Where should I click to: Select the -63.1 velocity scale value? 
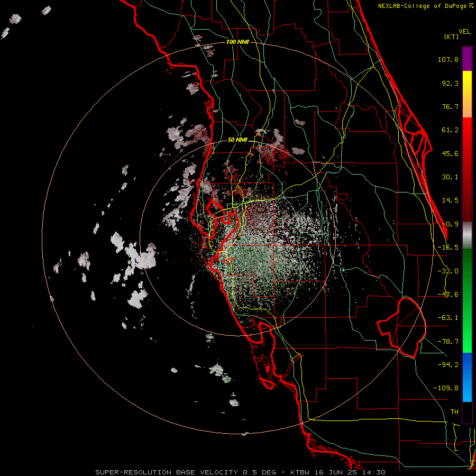448,318
